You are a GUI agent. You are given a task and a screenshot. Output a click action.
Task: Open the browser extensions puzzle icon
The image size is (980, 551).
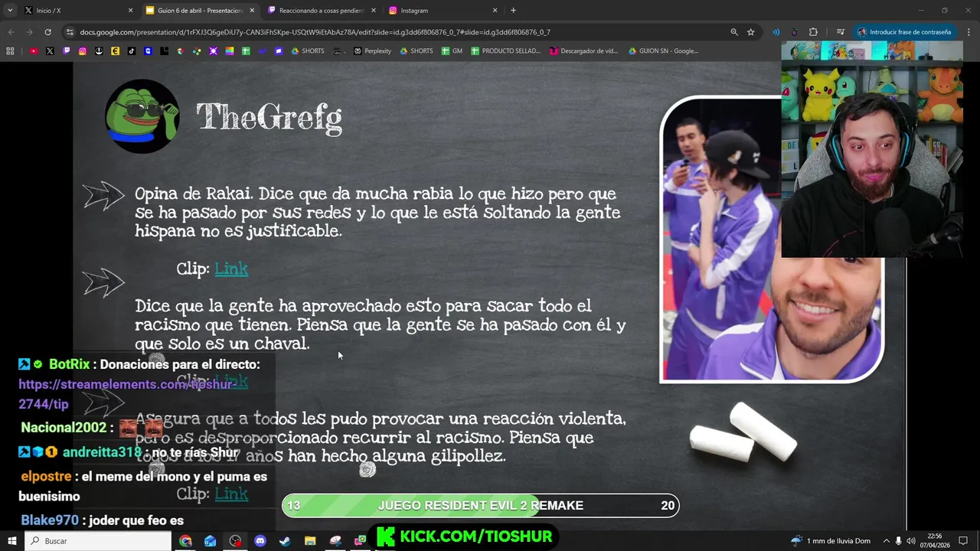pyautogui.click(x=813, y=32)
